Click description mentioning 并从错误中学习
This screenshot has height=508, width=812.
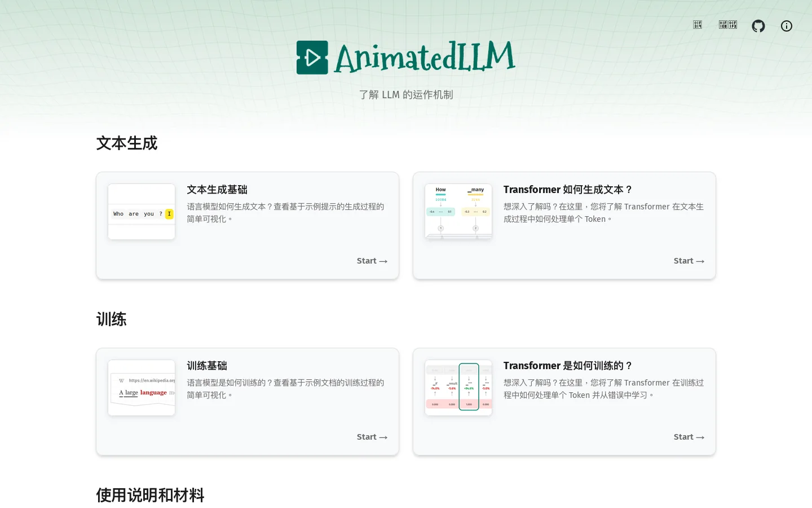tap(603, 389)
